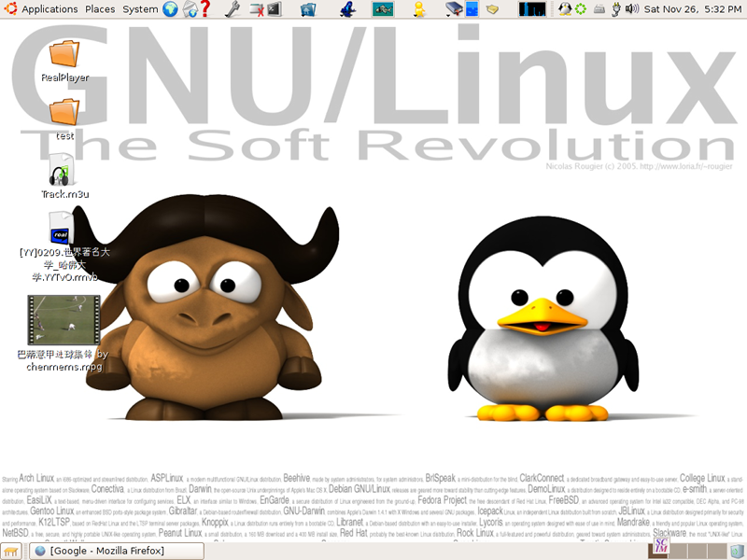Click the penguin tray icon

point(565,9)
